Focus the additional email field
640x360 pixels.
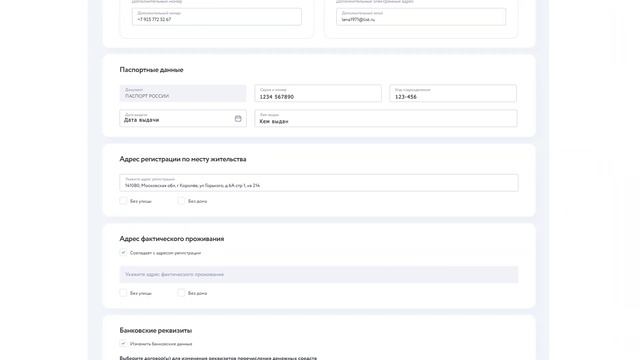point(421,17)
